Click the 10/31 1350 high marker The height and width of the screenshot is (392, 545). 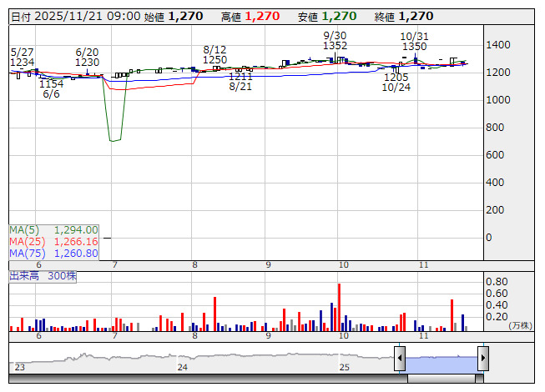(414, 41)
